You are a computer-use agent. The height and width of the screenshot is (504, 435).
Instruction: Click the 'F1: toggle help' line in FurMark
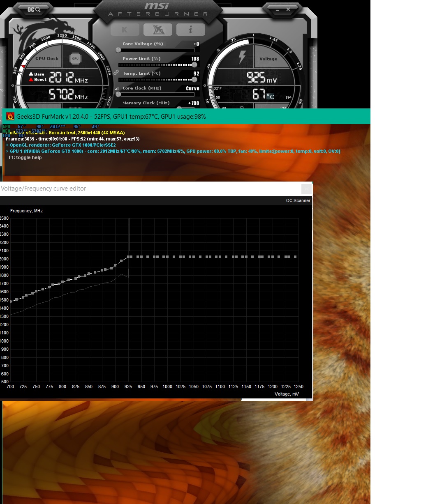click(x=24, y=157)
